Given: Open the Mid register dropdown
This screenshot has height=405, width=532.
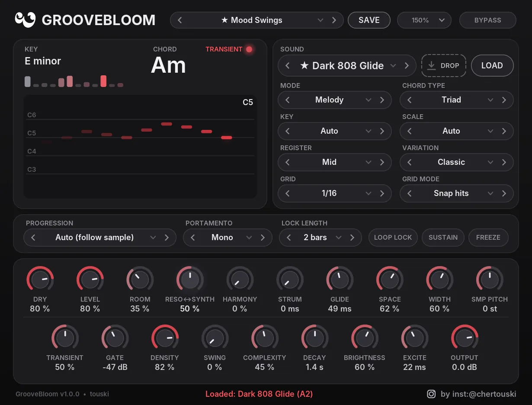Looking at the screenshot, I should 335,162.
